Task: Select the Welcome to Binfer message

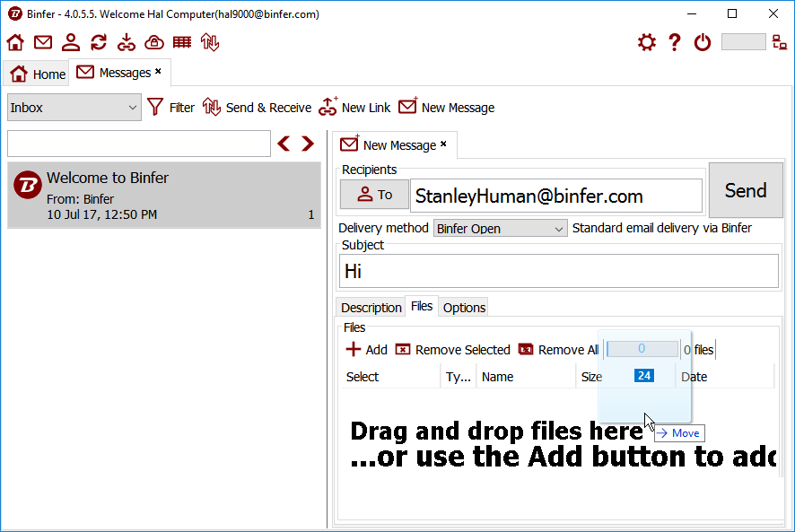Action: (163, 195)
